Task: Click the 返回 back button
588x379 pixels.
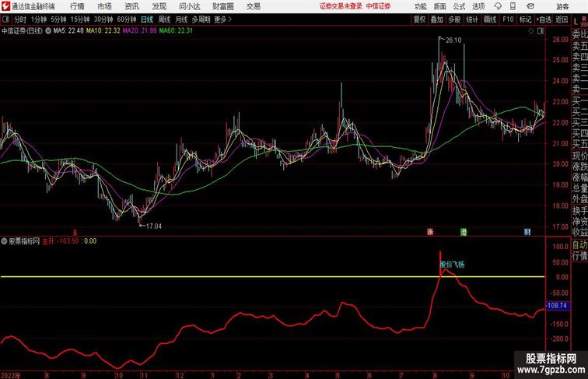Action: [x=562, y=19]
